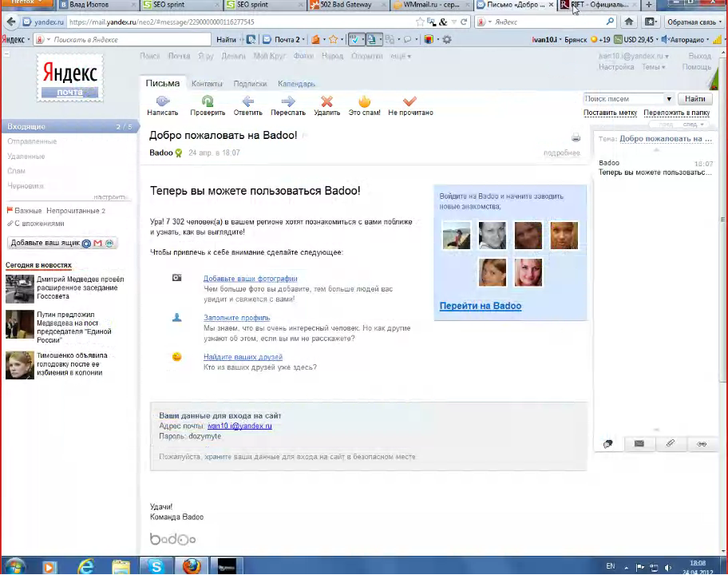Click the Переслать forward arrow icon
Screen dimensions: 728x575
click(x=288, y=101)
